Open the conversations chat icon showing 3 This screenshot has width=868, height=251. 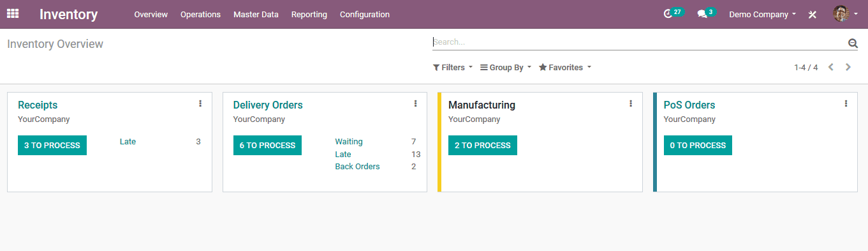click(706, 13)
